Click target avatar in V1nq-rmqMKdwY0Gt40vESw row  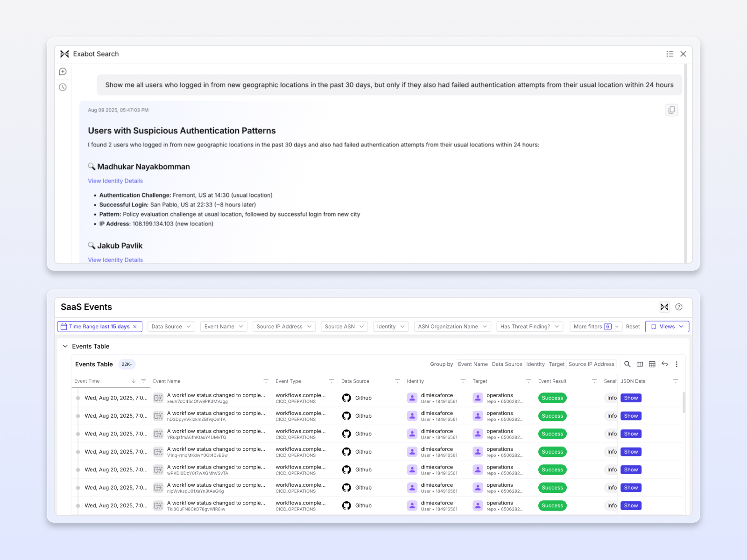click(x=478, y=452)
